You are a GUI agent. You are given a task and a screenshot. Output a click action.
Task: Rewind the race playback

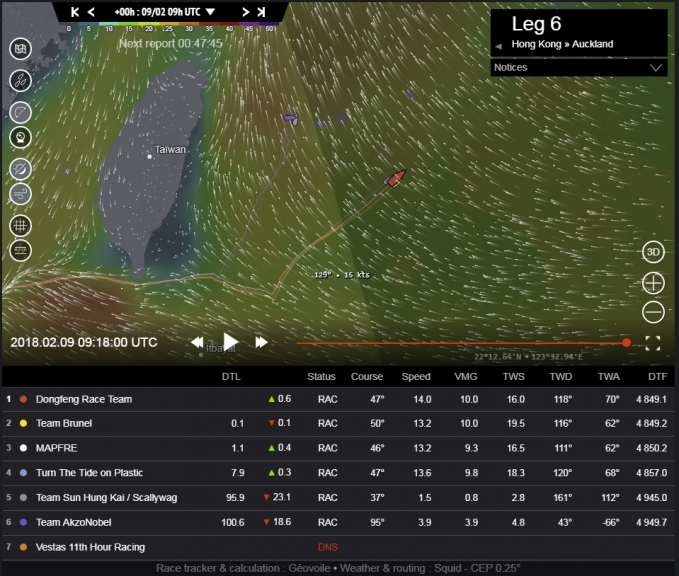[197, 342]
